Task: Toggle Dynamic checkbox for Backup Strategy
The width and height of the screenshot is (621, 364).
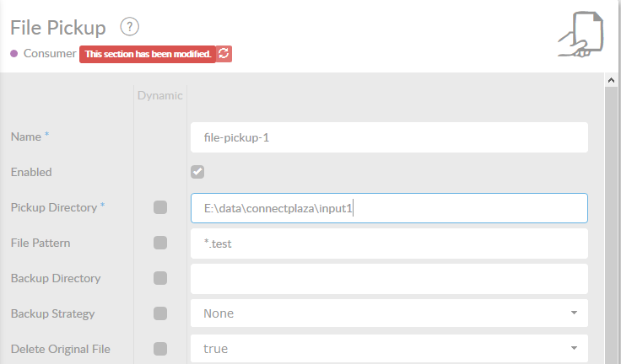Action: 160,313
